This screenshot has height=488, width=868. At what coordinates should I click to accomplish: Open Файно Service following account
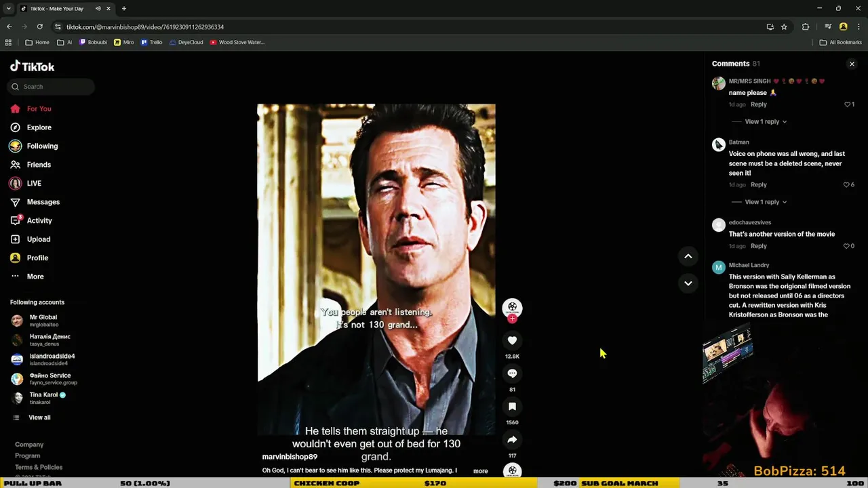(44, 379)
